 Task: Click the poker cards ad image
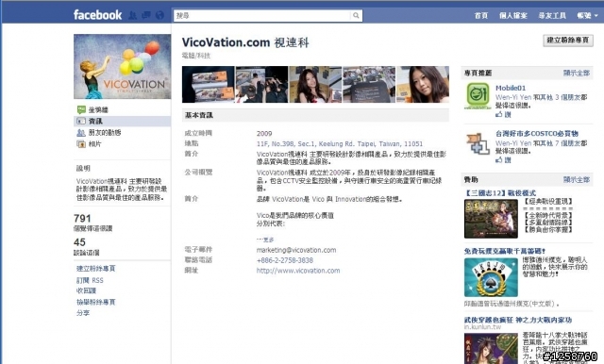tap(491, 277)
